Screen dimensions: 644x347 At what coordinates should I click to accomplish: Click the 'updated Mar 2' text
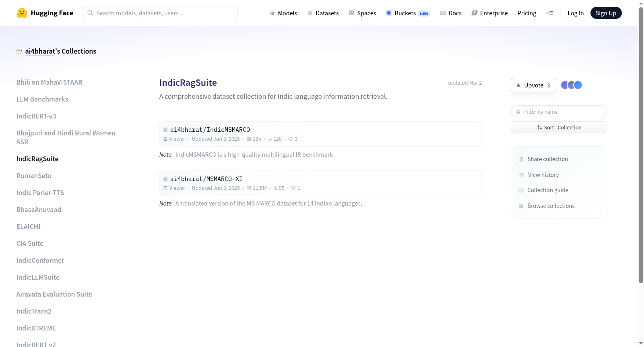click(x=465, y=83)
